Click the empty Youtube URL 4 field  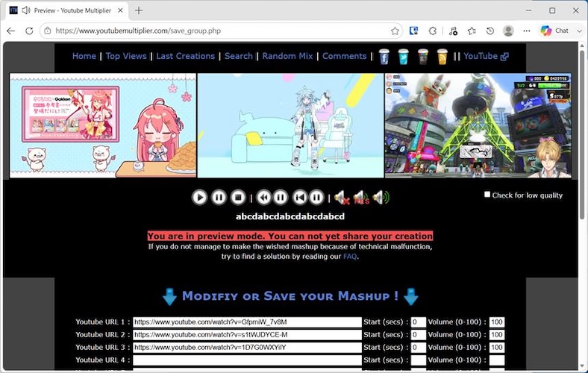pos(247,360)
